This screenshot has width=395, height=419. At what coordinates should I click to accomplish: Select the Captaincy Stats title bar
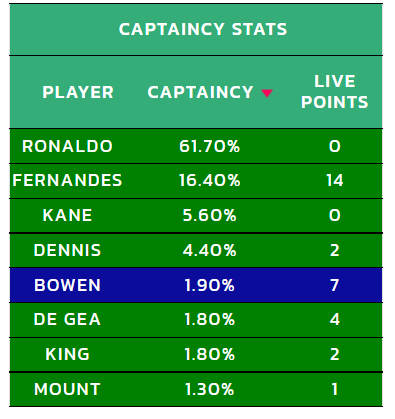click(196, 29)
